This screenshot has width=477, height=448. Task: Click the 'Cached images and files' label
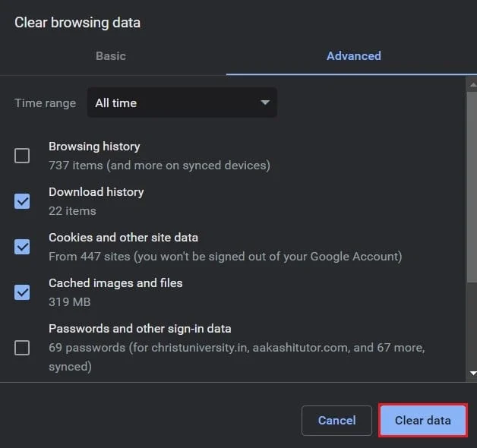[115, 283]
